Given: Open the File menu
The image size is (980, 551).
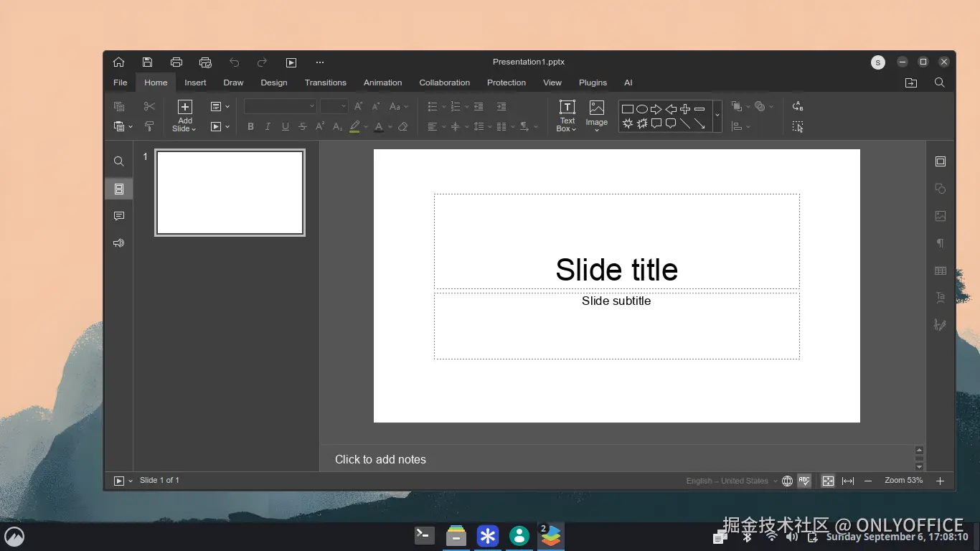Looking at the screenshot, I should pos(121,83).
